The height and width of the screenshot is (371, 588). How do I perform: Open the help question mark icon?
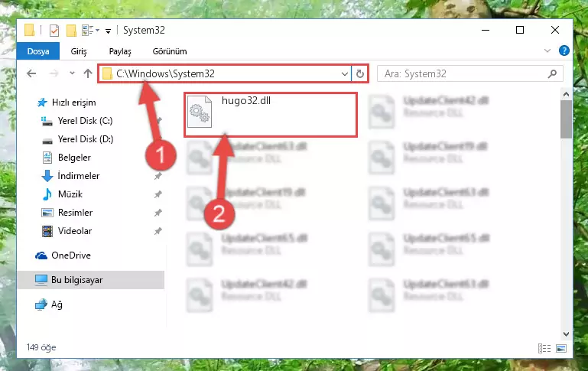coord(564,50)
